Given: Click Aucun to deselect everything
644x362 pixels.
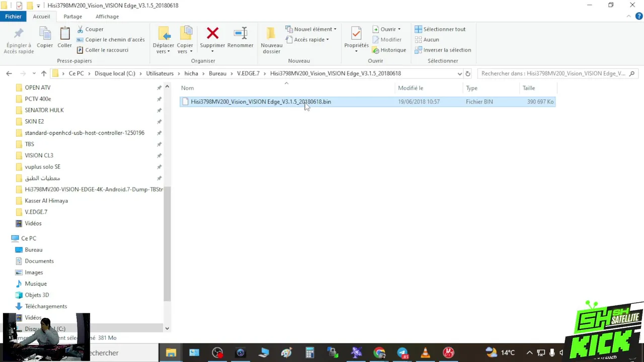Looking at the screenshot, I should pyautogui.click(x=427, y=40).
